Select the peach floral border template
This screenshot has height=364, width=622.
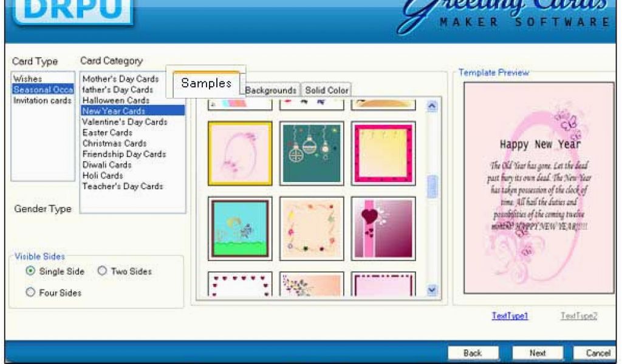(312, 227)
